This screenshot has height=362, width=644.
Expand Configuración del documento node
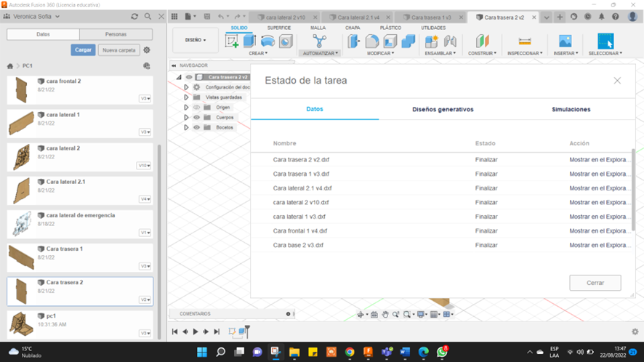pyautogui.click(x=186, y=87)
